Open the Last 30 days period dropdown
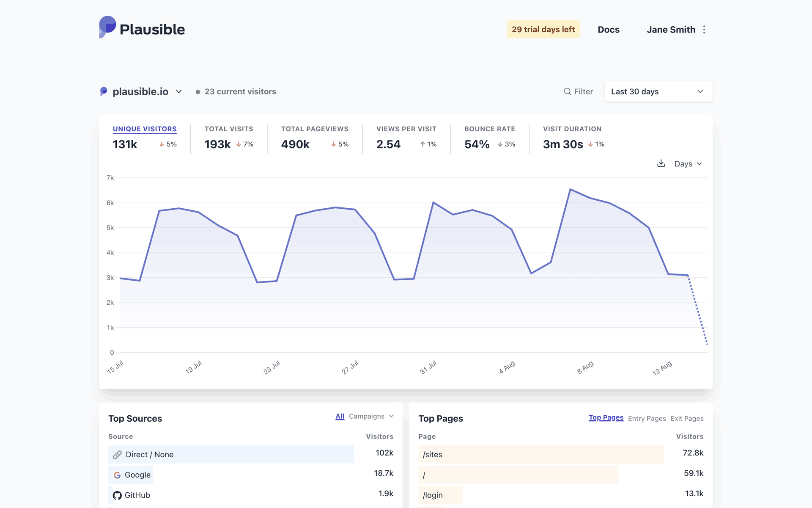This screenshot has width=812, height=508. pos(658,91)
